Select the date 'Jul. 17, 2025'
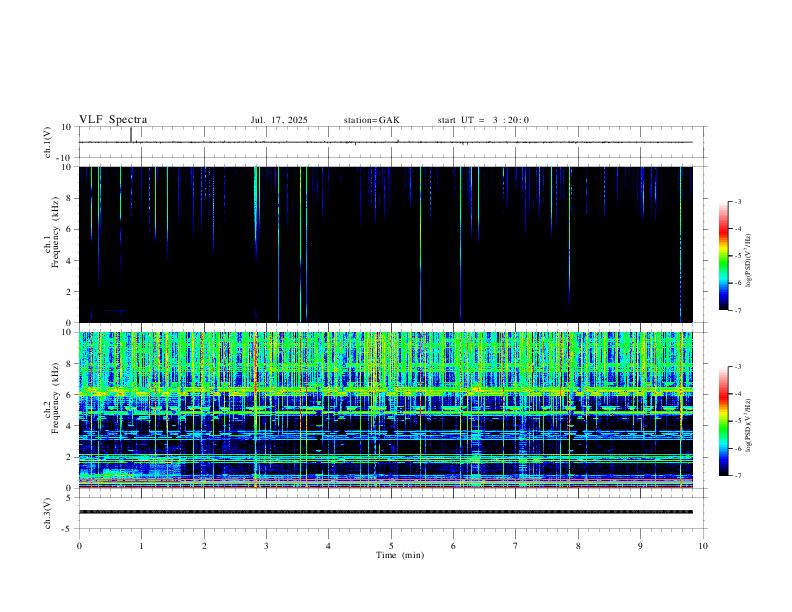This screenshot has width=792, height=612. click(279, 120)
